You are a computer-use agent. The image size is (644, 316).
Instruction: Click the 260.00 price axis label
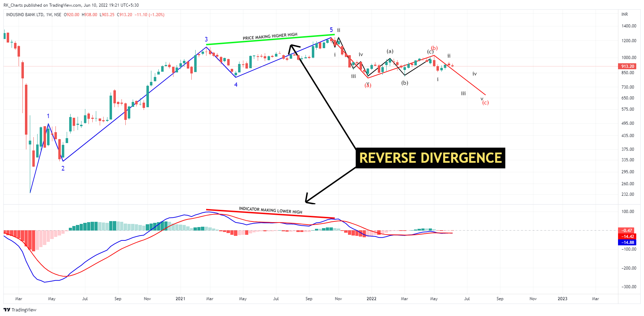pos(628,184)
